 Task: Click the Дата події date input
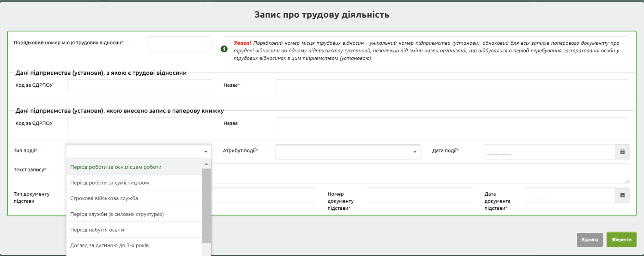tap(550, 152)
